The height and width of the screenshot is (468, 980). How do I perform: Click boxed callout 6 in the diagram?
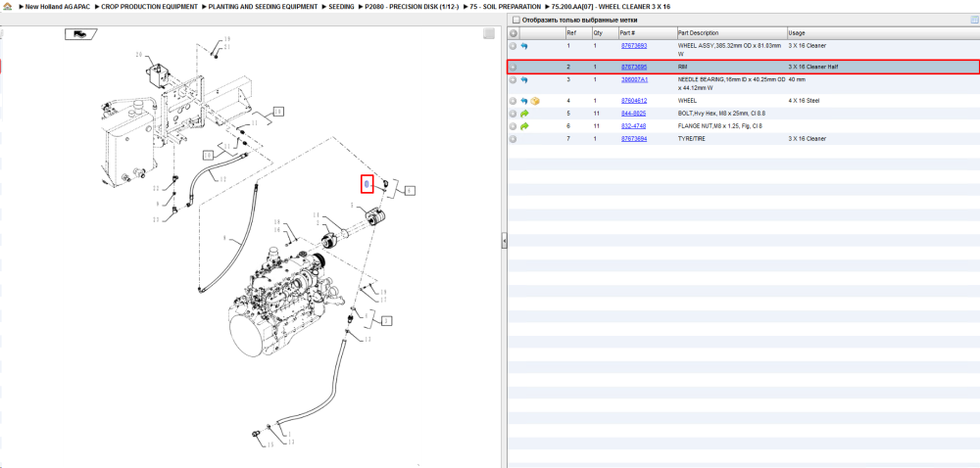click(x=409, y=191)
